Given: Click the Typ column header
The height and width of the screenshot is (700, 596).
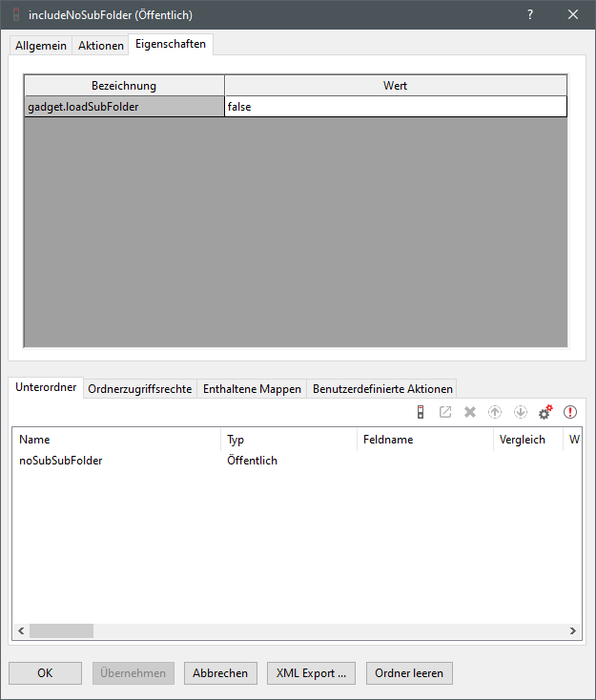Looking at the screenshot, I should (289, 440).
